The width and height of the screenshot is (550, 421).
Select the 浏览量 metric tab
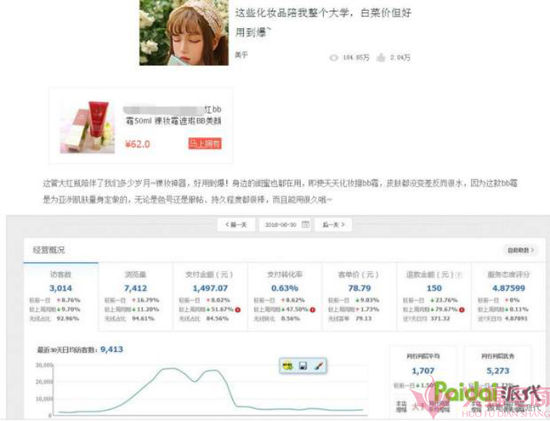click(135, 296)
